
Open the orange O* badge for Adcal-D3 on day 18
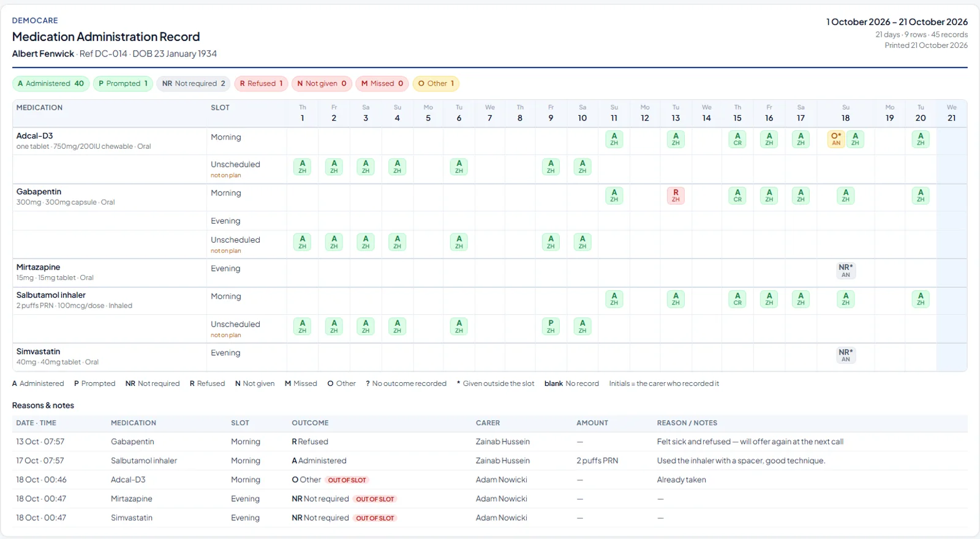pyautogui.click(x=836, y=139)
